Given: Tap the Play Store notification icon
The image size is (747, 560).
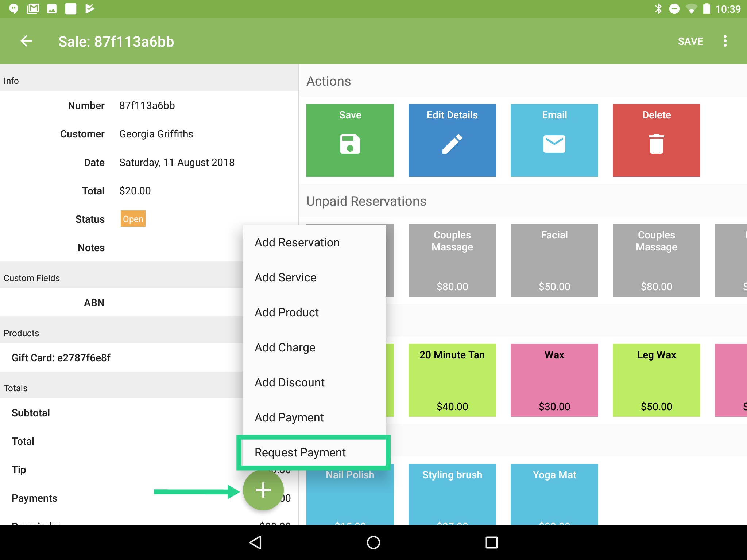Looking at the screenshot, I should [x=89, y=9].
